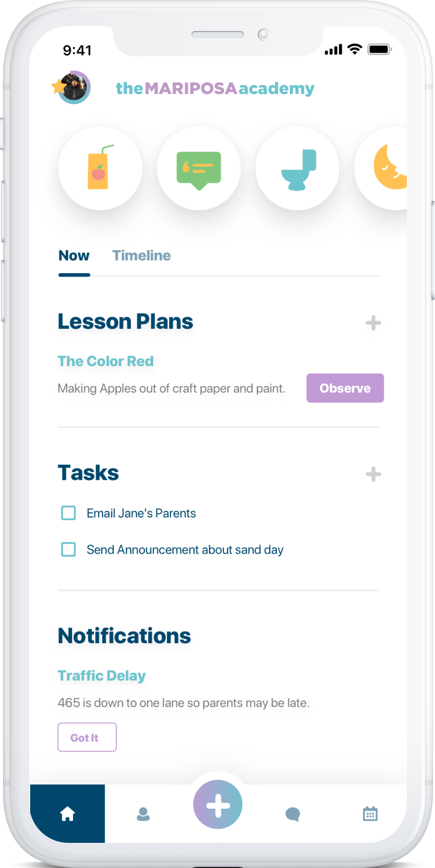Screen dimensions: 435x868
Task: Go to the person profile tab icon
Action: pyautogui.click(x=143, y=814)
